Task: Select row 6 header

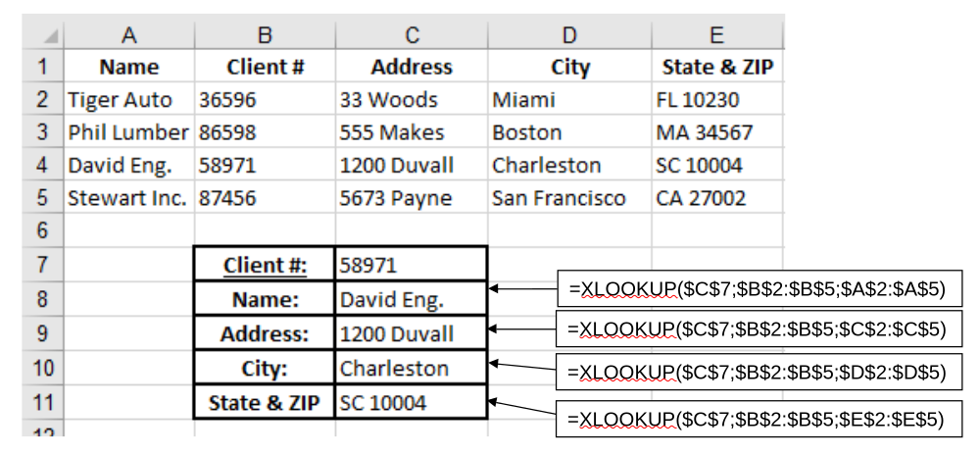Action: coord(42,230)
